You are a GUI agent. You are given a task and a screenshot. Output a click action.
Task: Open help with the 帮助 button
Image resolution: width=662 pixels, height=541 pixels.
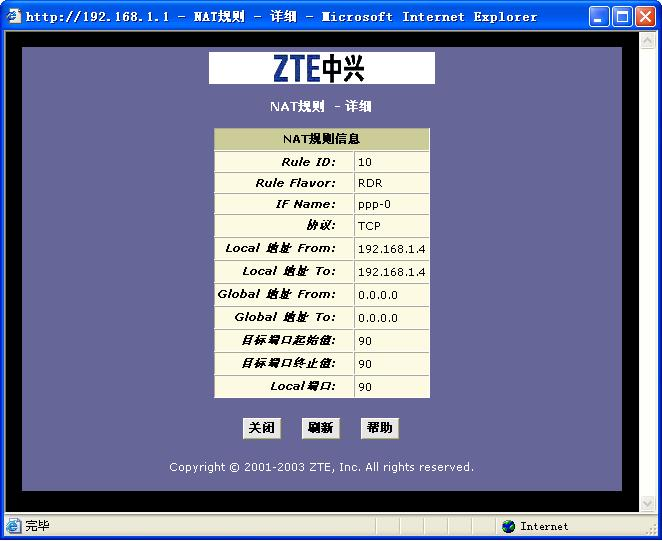(380, 428)
